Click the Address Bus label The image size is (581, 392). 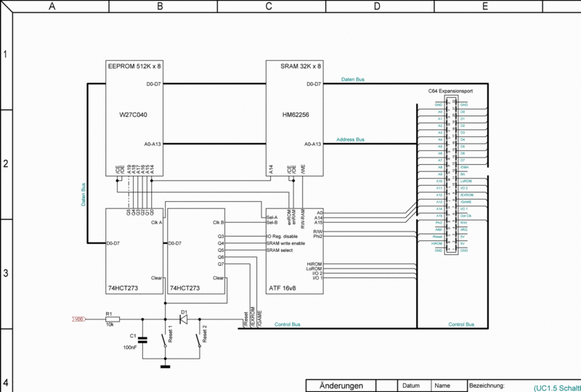click(350, 139)
